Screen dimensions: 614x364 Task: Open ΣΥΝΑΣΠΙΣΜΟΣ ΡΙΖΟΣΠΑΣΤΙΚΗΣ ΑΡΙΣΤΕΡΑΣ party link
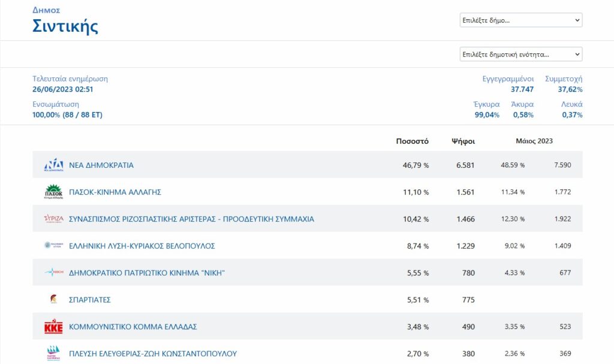tap(191, 219)
